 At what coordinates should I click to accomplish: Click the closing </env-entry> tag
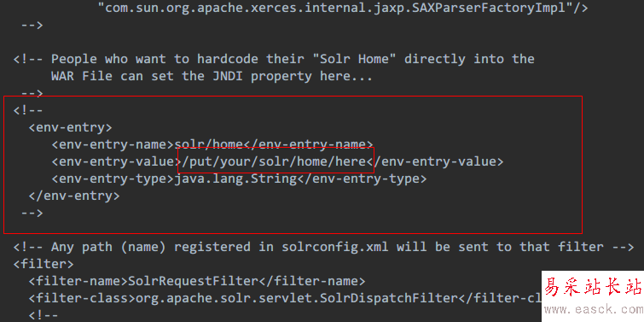(74, 196)
